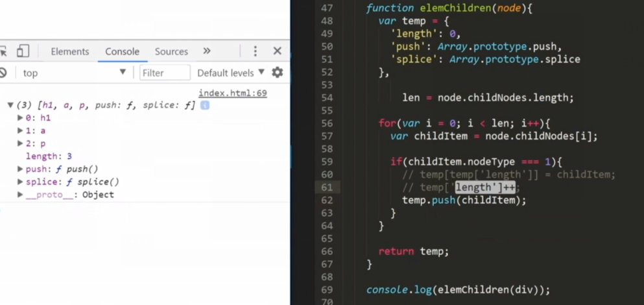Collapse the logged array object
Viewport: 644px width, 305px height.
click(x=10, y=105)
